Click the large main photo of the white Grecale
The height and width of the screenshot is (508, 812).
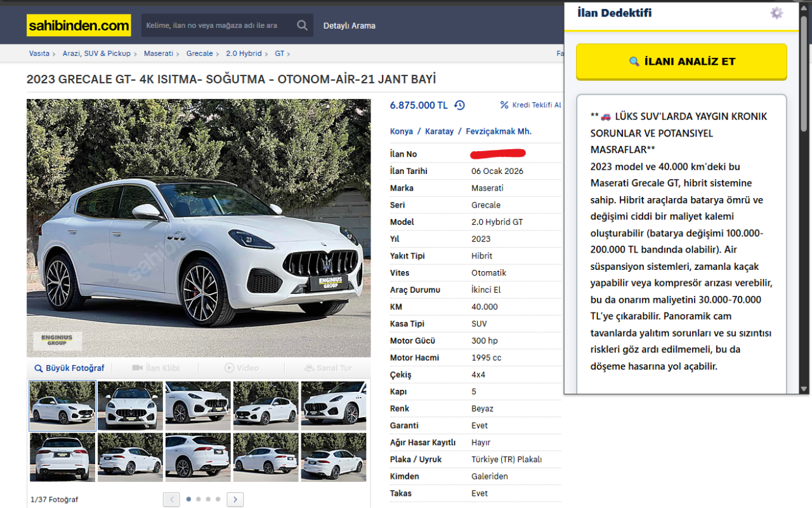click(x=199, y=228)
